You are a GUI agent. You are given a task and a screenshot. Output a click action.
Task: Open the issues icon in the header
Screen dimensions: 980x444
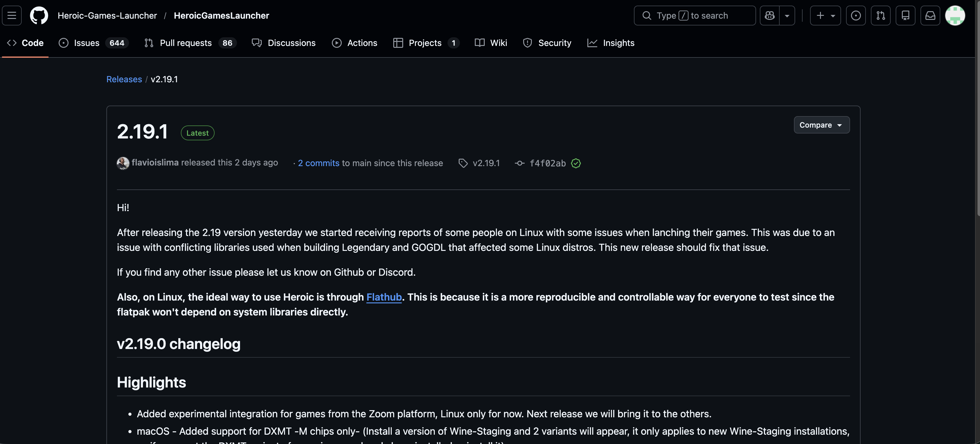click(x=856, y=16)
